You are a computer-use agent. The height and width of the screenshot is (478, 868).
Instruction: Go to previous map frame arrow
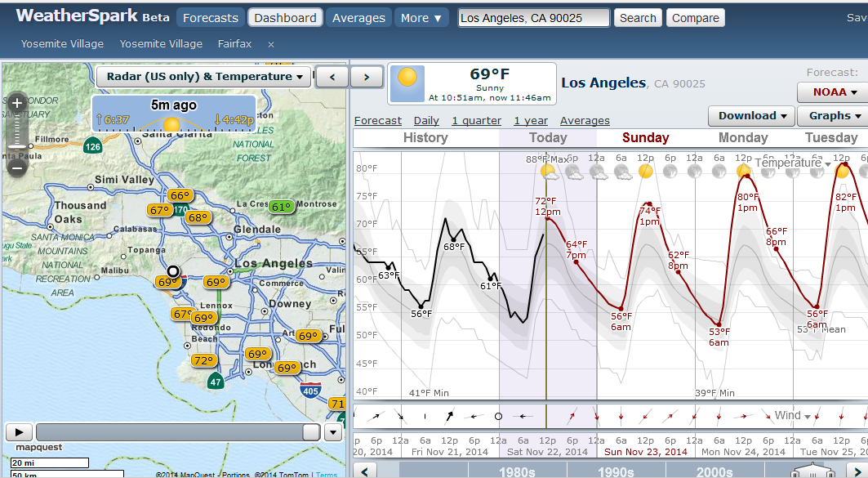pyautogui.click(x=332, y=77)
